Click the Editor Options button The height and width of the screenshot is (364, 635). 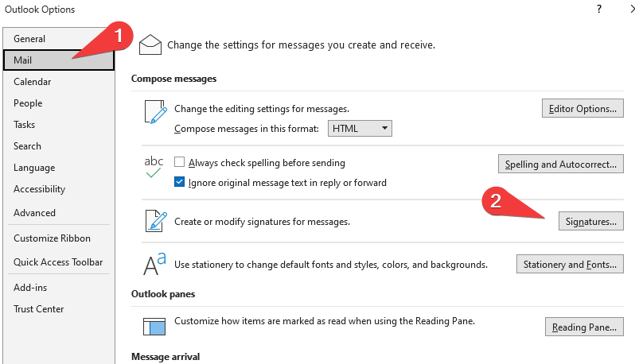(582, 109)
